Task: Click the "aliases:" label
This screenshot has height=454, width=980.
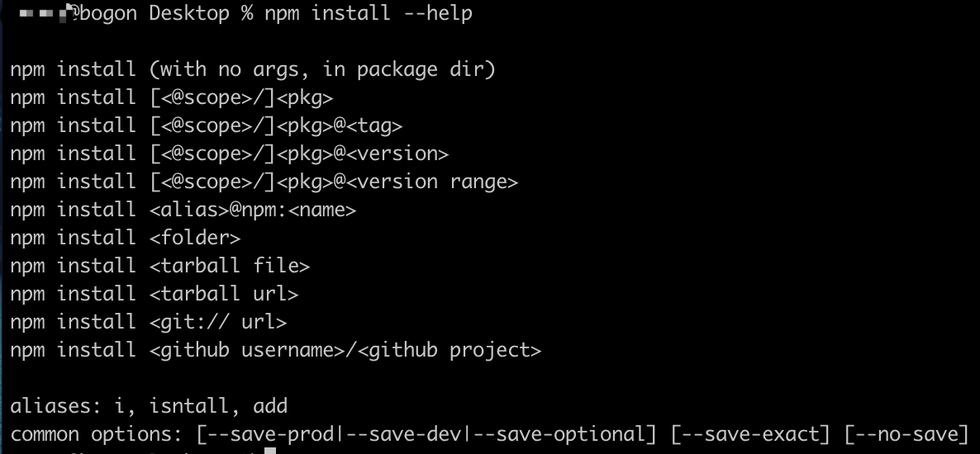Action: click(55, 407)
